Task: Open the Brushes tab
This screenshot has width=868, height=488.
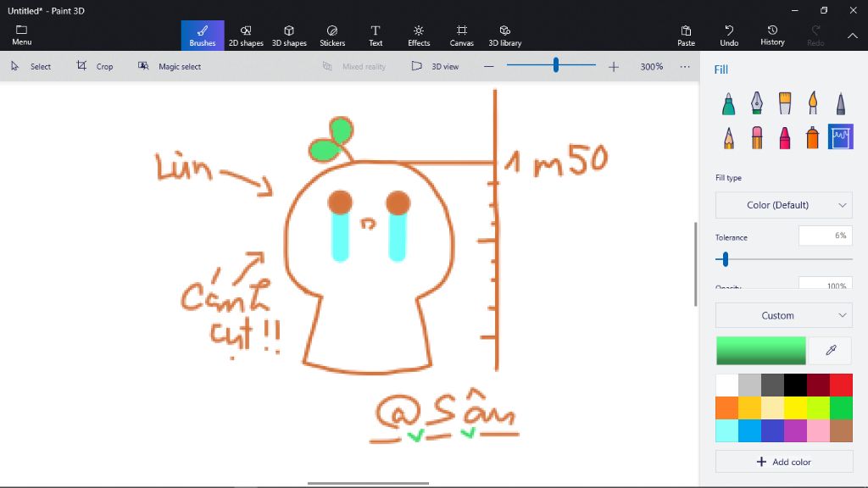Action: pyautogui.click(x=203, y=36)
